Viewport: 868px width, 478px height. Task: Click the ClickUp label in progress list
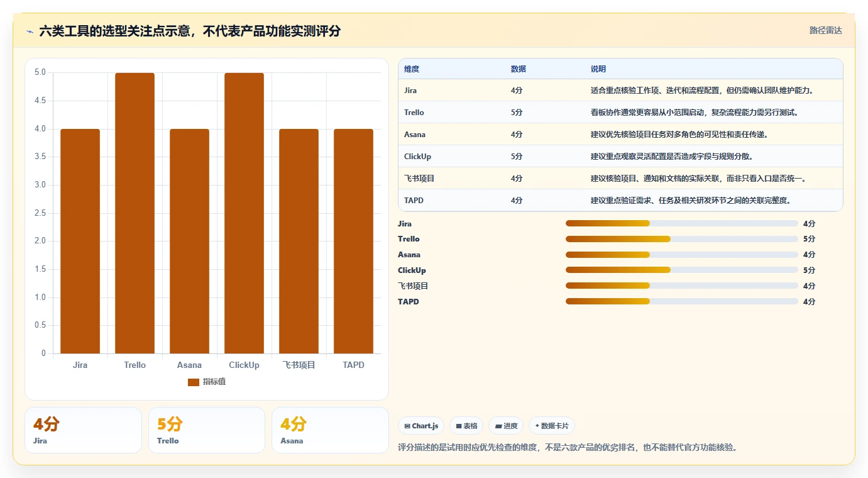point(412,270)
